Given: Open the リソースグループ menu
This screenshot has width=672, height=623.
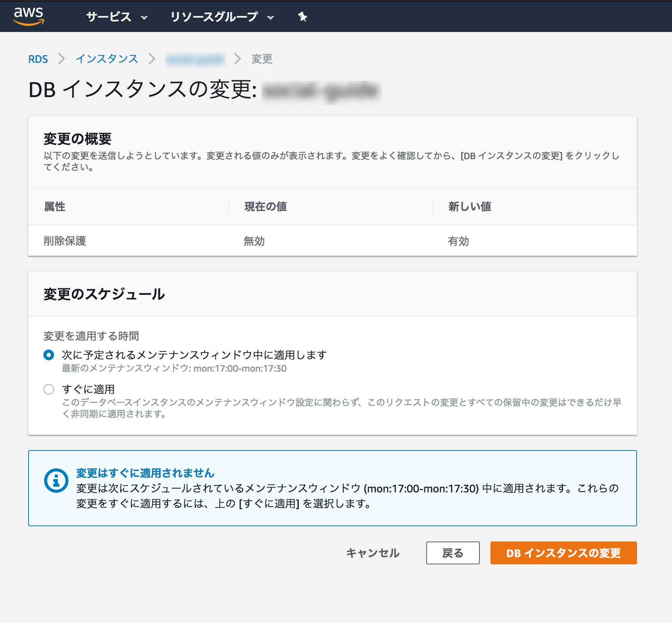Looking at the screenshot, I should point(214,17).
